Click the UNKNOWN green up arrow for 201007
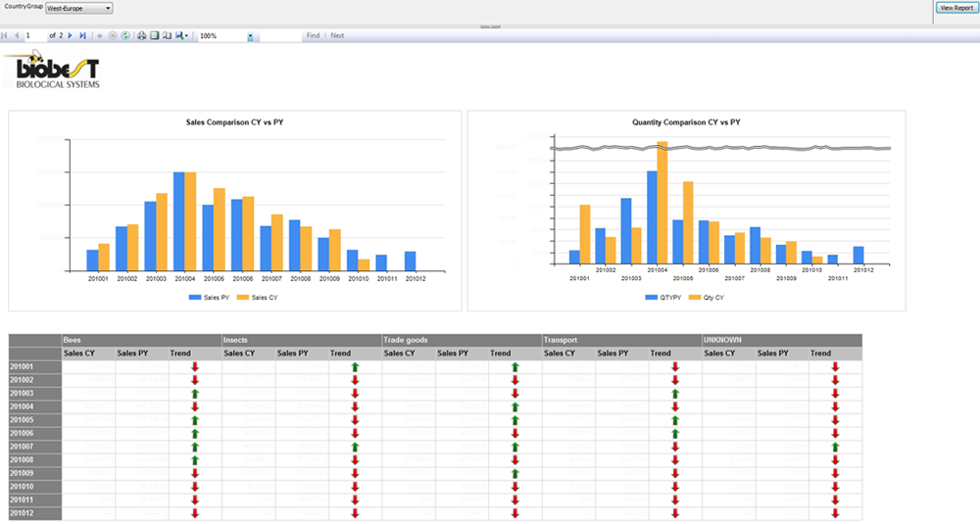The width and height of the screenshot is (980, 524). point(835,447)
